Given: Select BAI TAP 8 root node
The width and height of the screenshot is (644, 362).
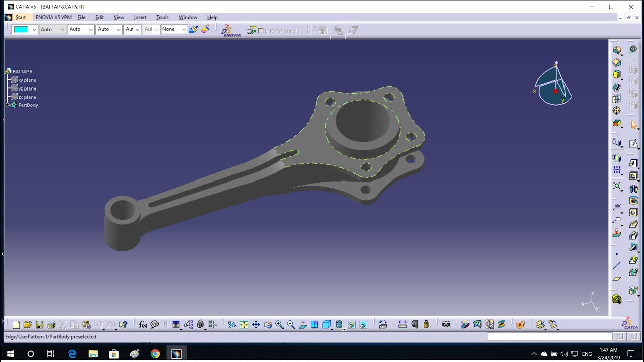Looking at the screenshot, I should (22, 72).
